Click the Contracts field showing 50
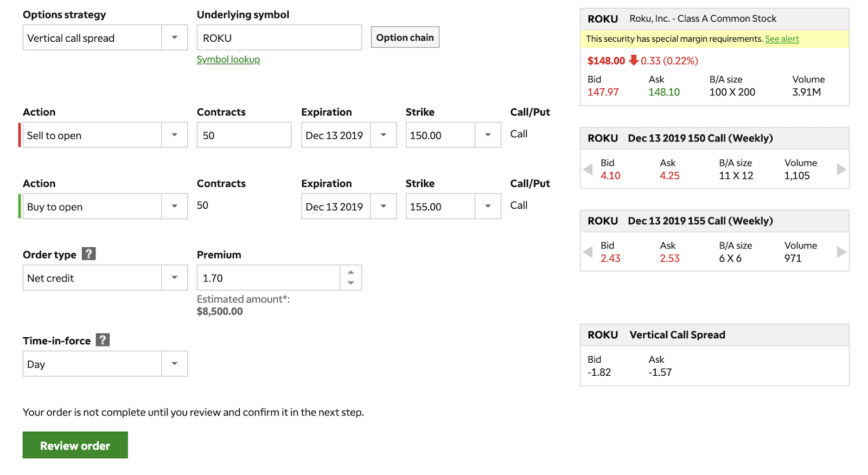 click(x=244, y=135)
